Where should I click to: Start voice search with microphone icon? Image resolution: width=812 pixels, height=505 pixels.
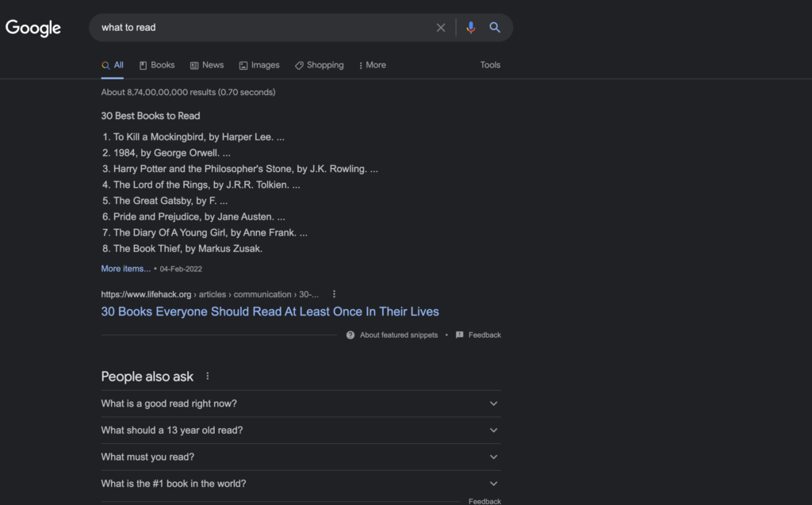pos(470,28)
